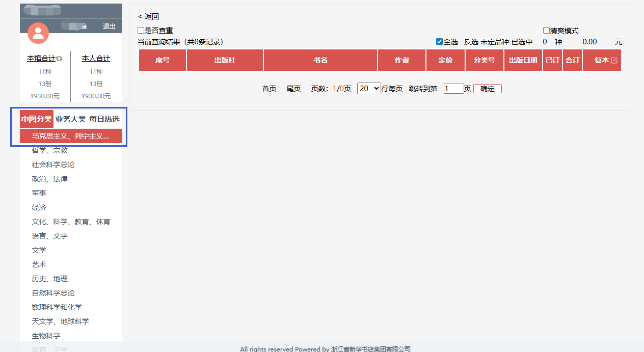
Task: Select the 中图分类 tab
Action: point(36,119)
